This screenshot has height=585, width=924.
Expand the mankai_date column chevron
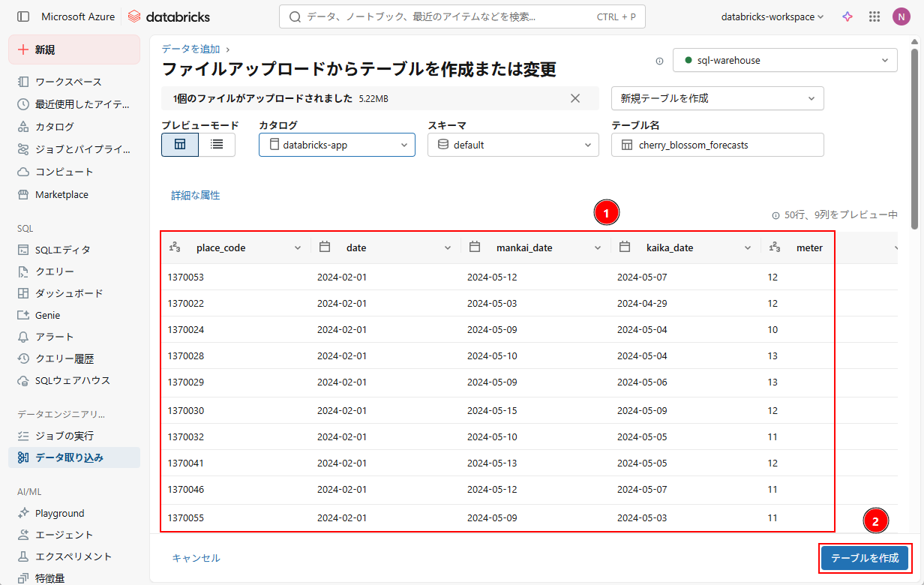pyautogui.click(x=598, y=247)
